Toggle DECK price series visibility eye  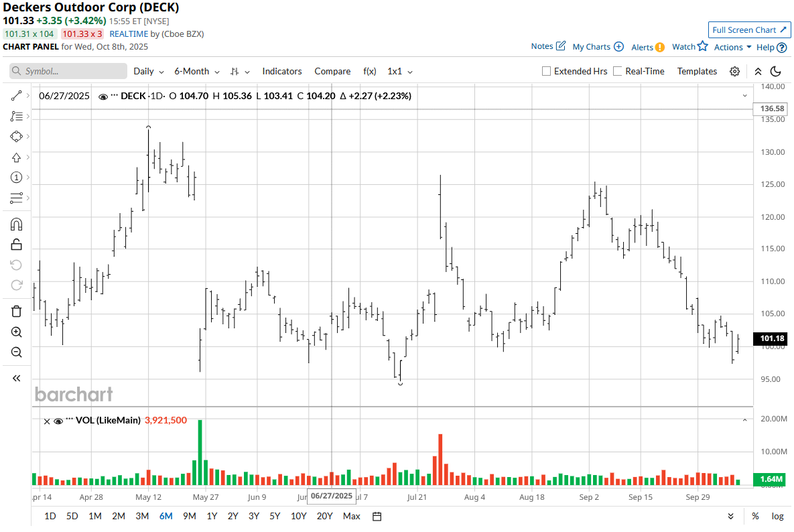coord(103,96)
